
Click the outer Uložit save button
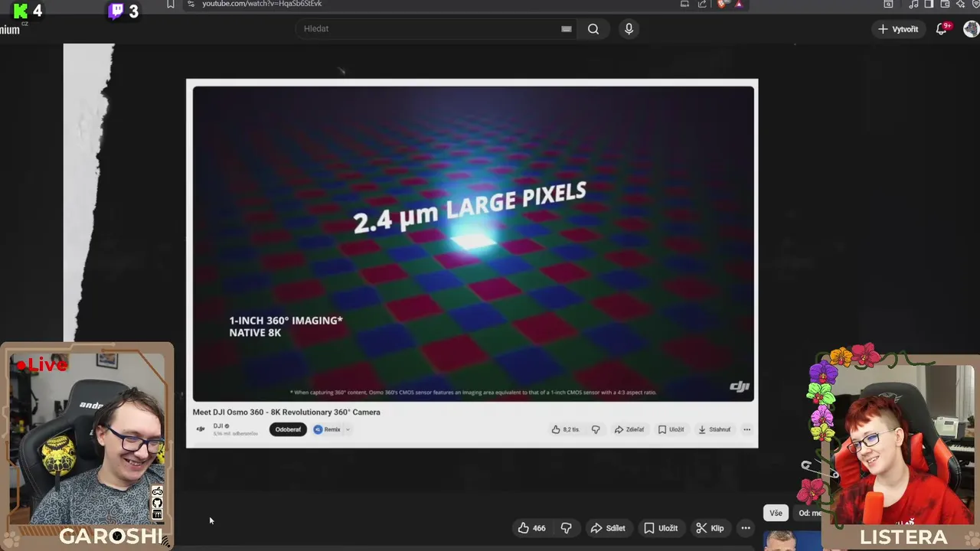click(x=661, y=528)
